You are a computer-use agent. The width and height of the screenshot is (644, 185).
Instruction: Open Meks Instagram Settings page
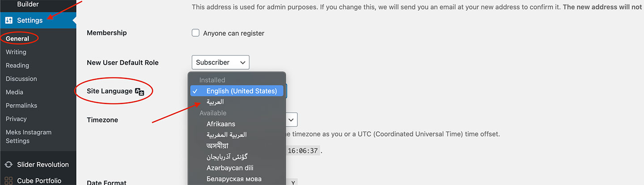(29, 136)
